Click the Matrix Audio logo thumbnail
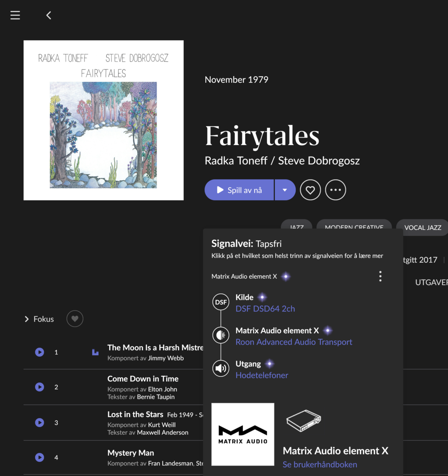This screenshot has height=476, width=448. click(x=243, y=435)
